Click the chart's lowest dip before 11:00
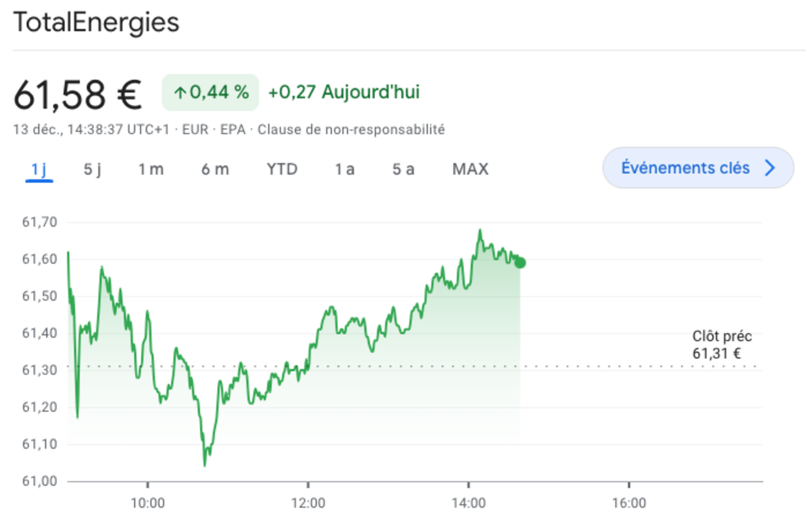806x532 pixels. point(204,465)
